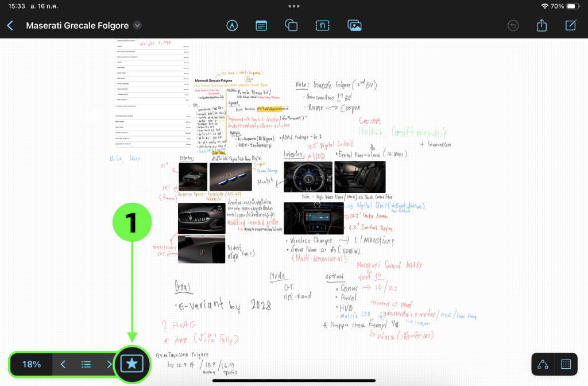Screen dimensions: 588x386
Task: Create a new board
Action: tap(571, 26)
